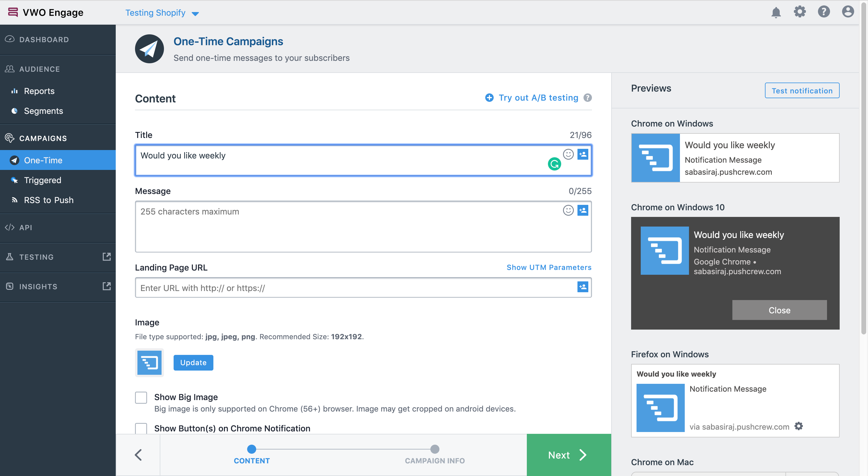Click Firefox preview settings gear icon

pos(799,426)
